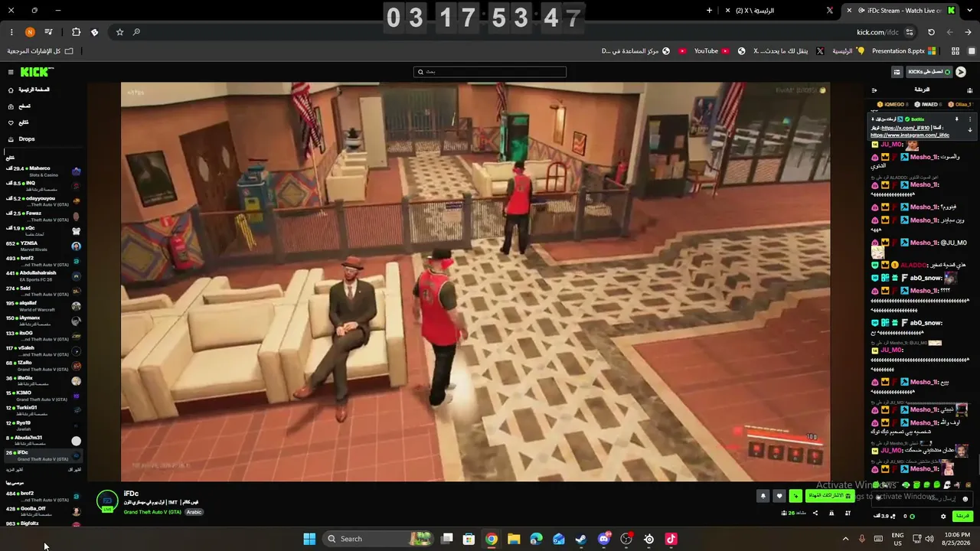Open a new browser tab

click(709, 11)
